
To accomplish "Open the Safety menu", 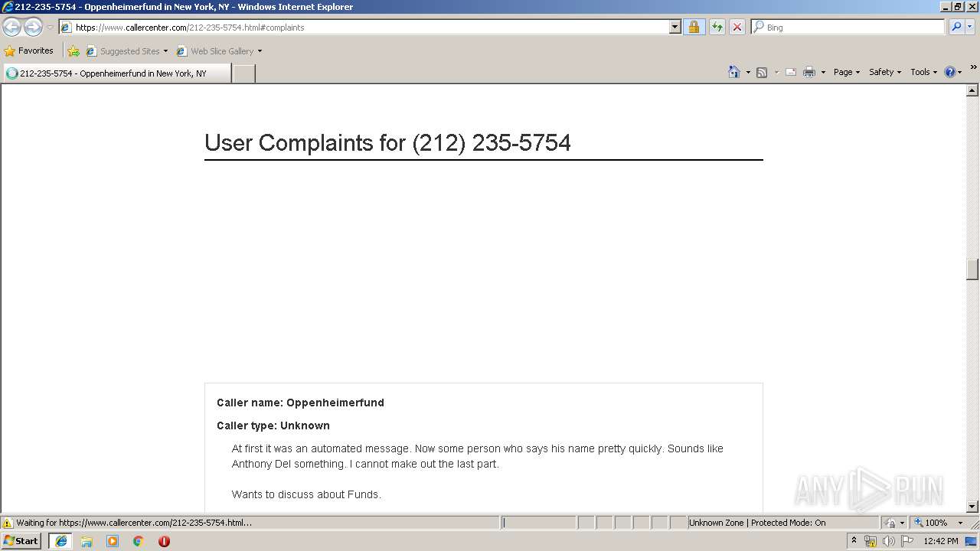I will [884, 72].
